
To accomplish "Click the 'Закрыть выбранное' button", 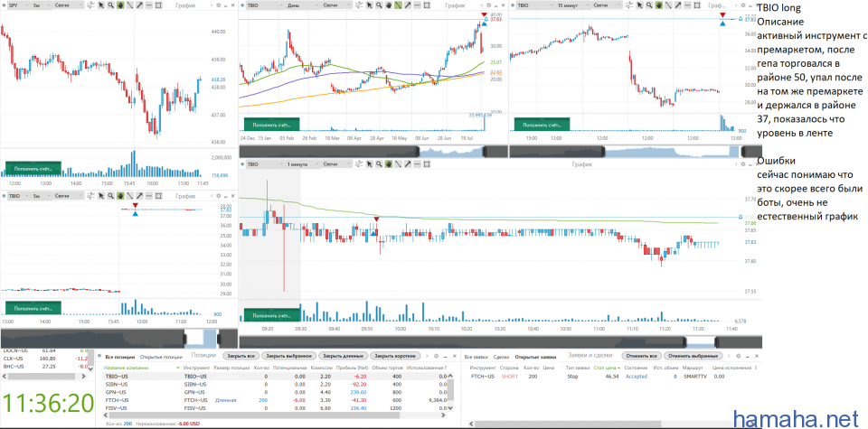I will coord(289,356).
